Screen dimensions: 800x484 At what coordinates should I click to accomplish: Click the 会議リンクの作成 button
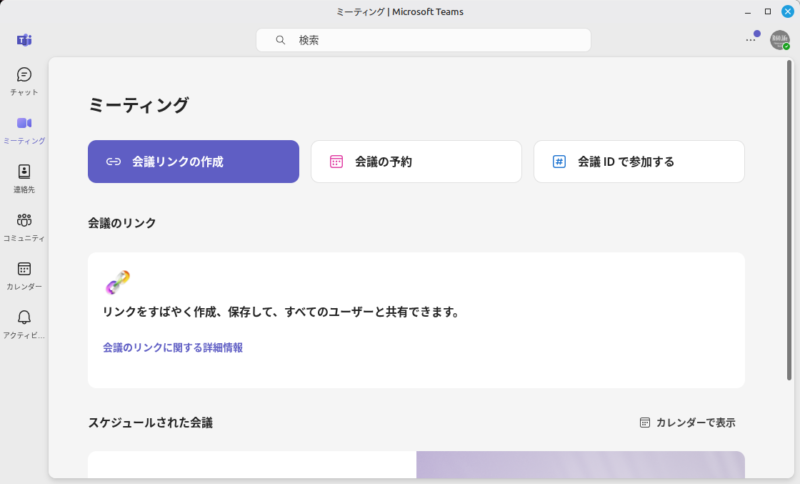coord(193,161)
